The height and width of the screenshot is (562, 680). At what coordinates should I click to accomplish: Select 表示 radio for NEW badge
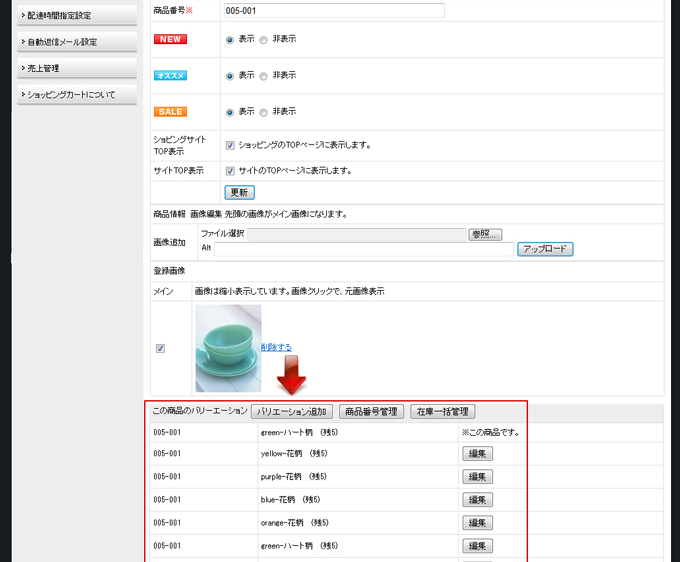[x=231, y=40]
